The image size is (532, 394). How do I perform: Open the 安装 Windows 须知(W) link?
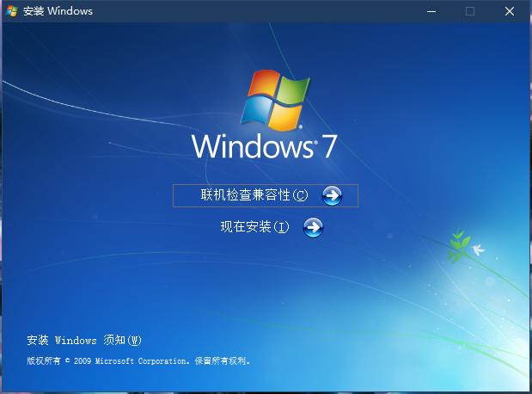click(x=84, y=340)
